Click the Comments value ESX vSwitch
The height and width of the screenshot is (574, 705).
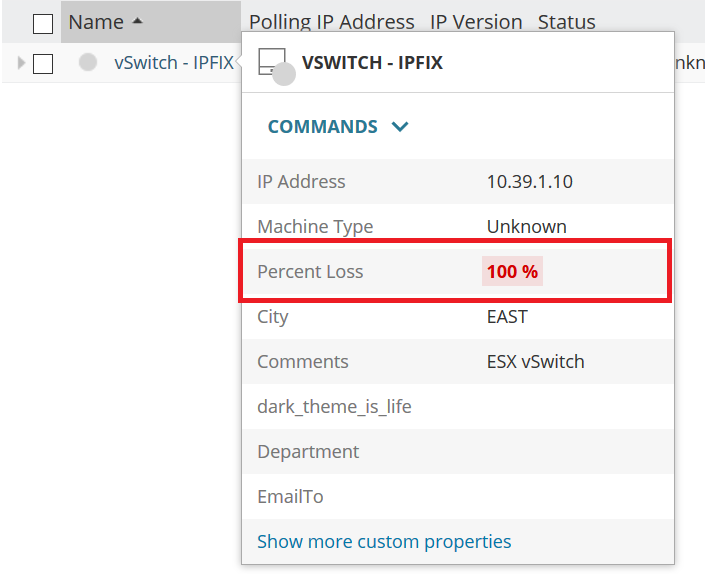coord(535,361)
